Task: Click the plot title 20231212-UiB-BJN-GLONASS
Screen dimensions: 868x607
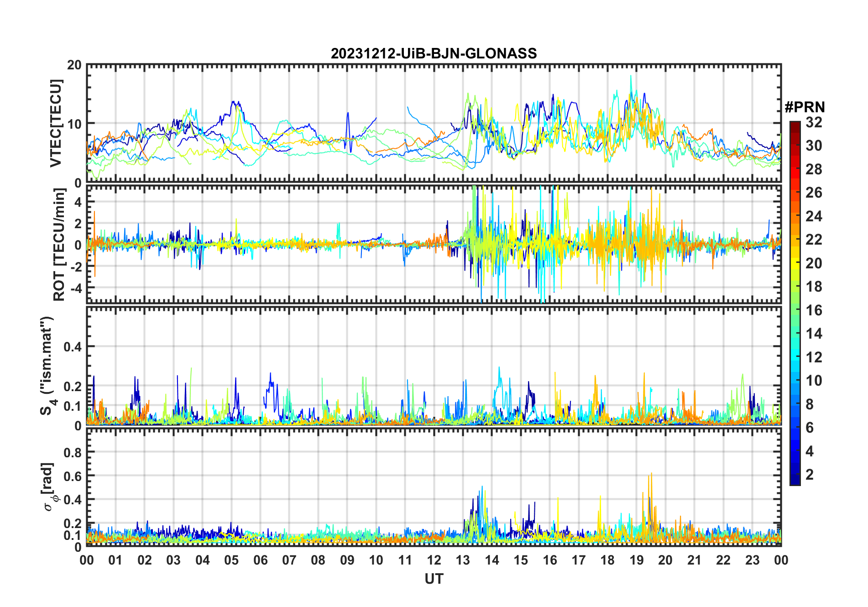Action: coord(434,53)
